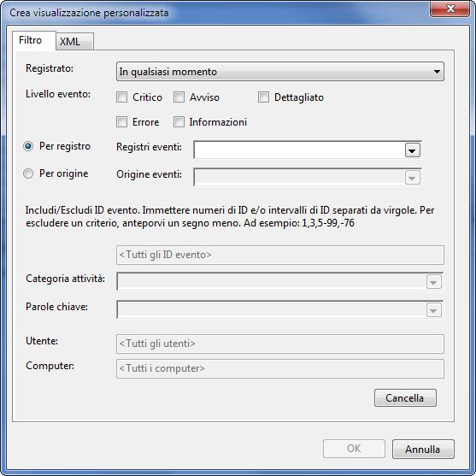Choose the Per origine radio button
The image size is (476, 476).
28,173
